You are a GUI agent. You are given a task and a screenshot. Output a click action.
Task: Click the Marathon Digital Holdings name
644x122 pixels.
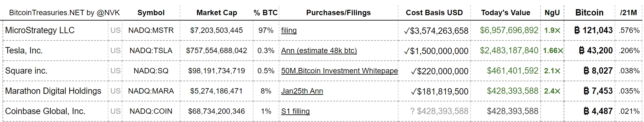pyautogui.click(x=53, y=91)
